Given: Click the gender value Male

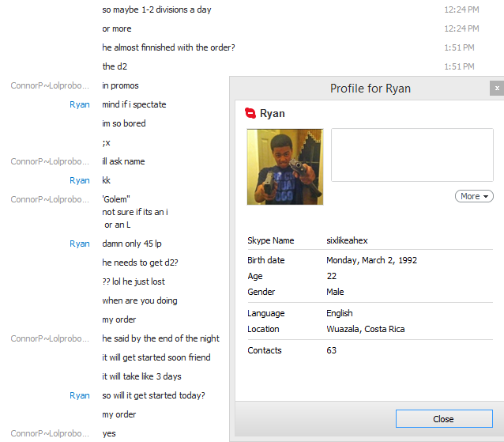Looking at the screenshot, I should 335,292.
